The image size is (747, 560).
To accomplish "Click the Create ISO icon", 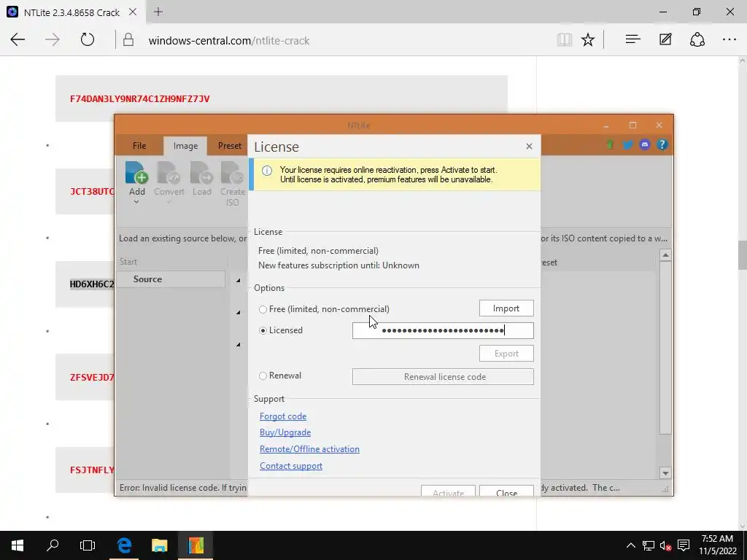I will coord(233,173).
